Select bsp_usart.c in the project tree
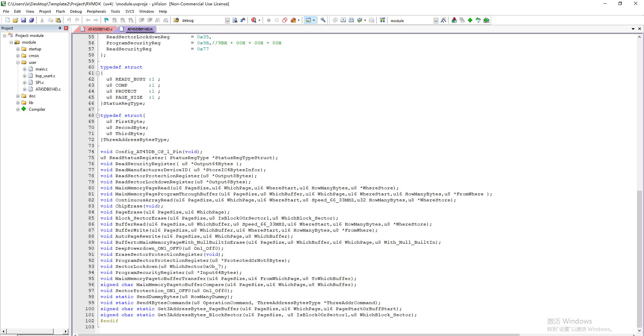The width and height of the screenshot is (644, 336). 45,76
